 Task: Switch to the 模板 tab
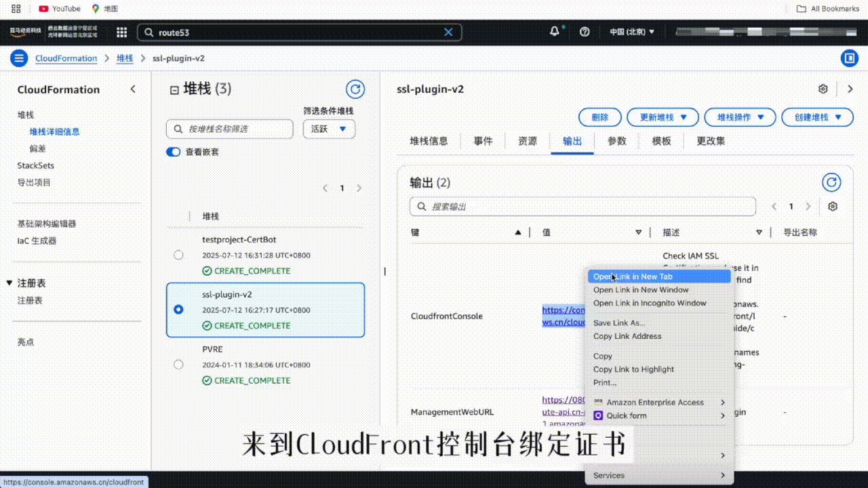662,141
